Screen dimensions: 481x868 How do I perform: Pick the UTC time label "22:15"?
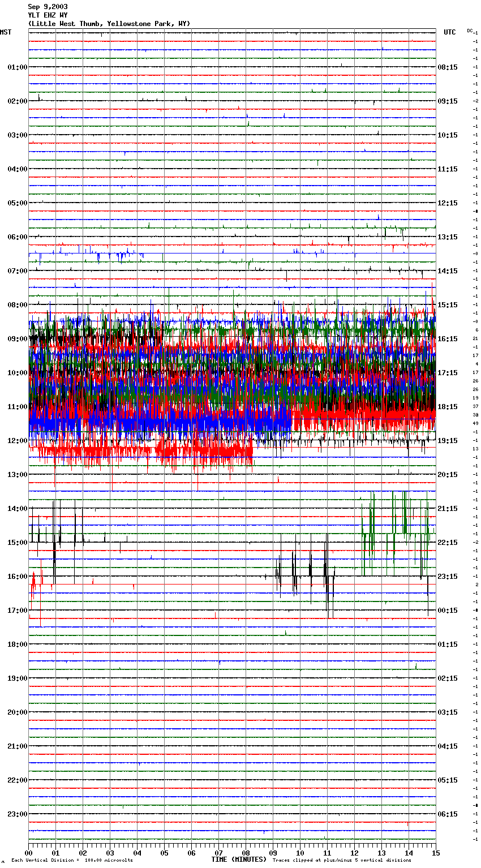pyautogui.click(x=448, y=543)
